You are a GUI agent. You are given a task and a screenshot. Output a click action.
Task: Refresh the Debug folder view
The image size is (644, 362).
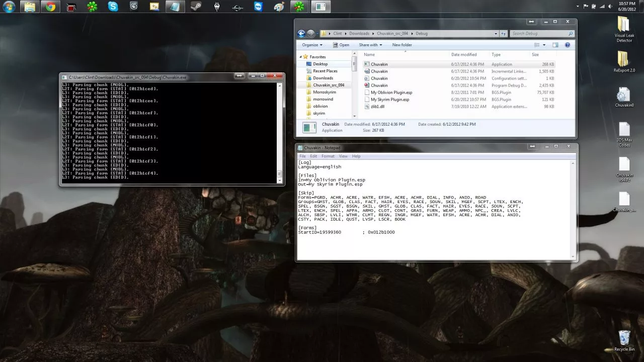(x=503, y=34)
